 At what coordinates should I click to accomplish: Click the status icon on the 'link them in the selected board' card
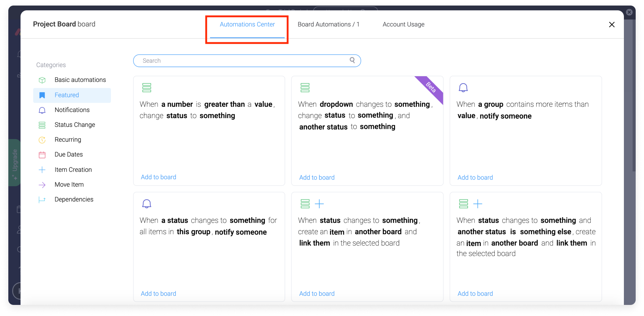pos(305,204)
